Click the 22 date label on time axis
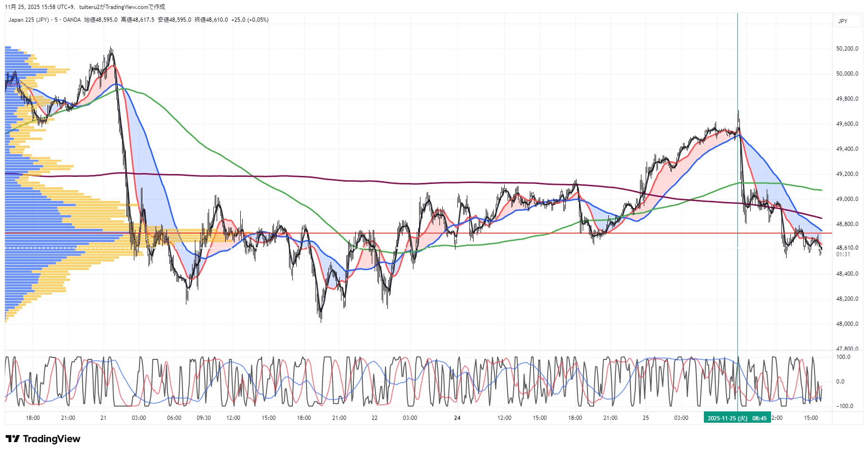This screenshot has width=868, height=453. click(374, 418)
